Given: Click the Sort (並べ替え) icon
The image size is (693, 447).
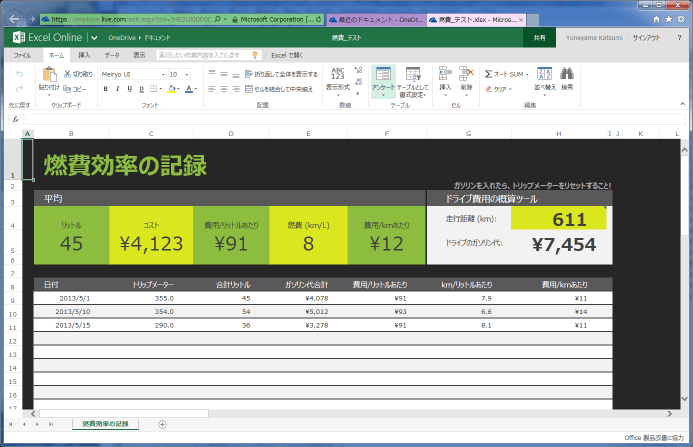Looking at the screenshot, I should [x=545, y=75].
